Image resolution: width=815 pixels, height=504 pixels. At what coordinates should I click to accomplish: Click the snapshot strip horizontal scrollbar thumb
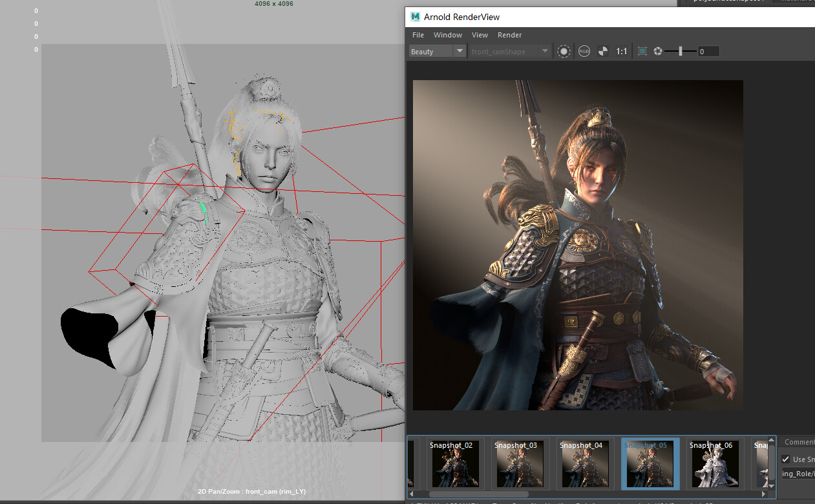coord(478,494)
